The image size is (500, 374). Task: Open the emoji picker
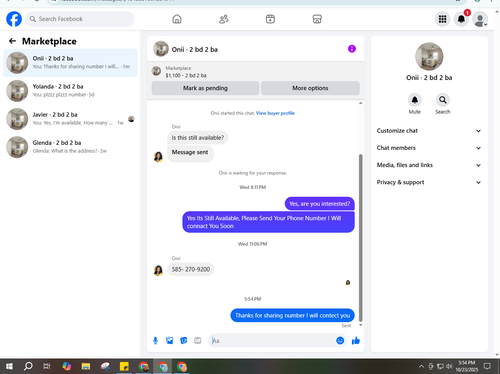340,340
